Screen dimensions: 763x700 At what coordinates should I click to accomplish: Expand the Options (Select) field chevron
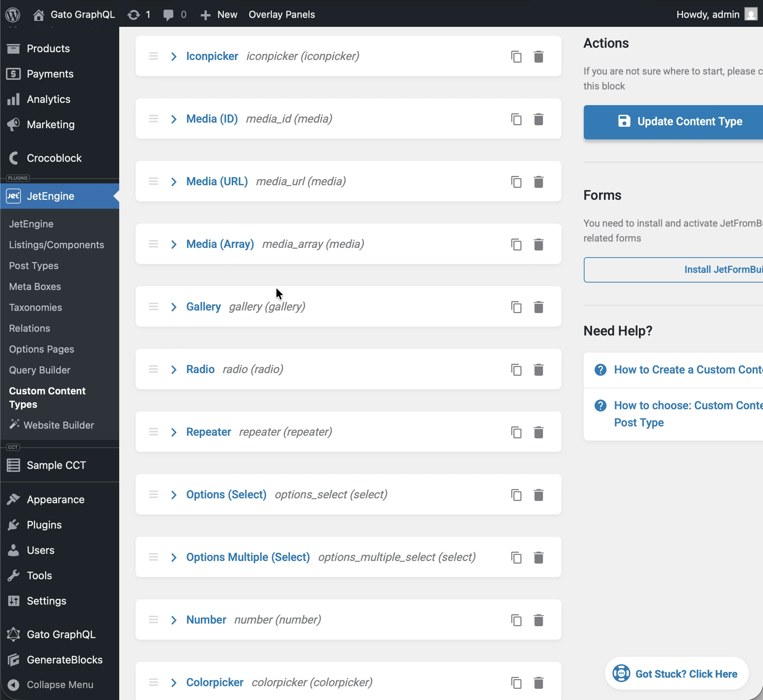point(174,495)
